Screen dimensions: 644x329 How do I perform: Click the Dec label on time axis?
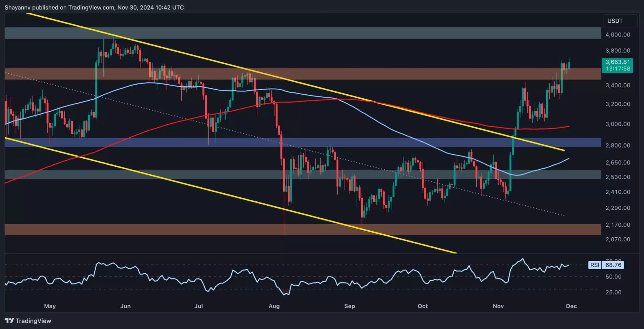pyautogui.click(x=571, y=306)
